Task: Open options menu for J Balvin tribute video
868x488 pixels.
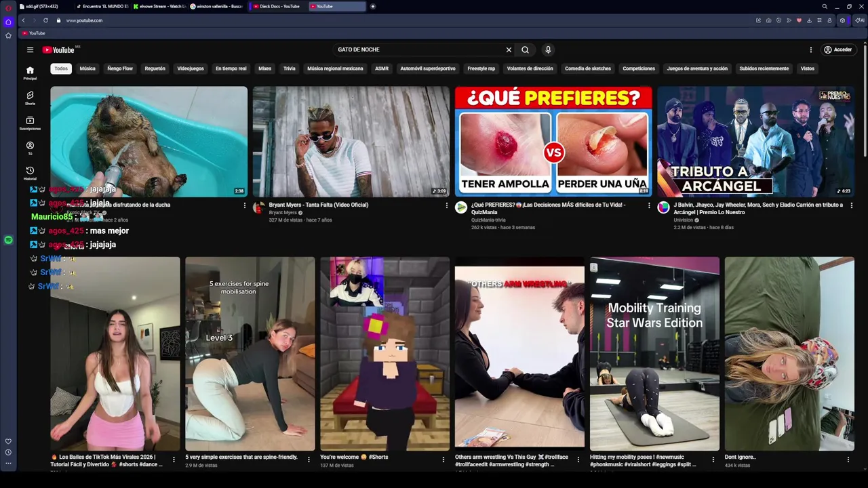Action: [851, 205]
